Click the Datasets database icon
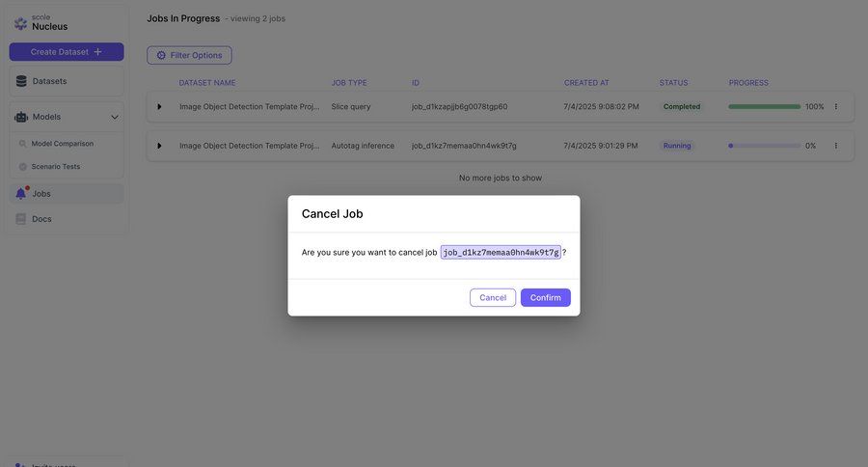Viewport: 868px width, 467px height. click(x=21, y=81)
